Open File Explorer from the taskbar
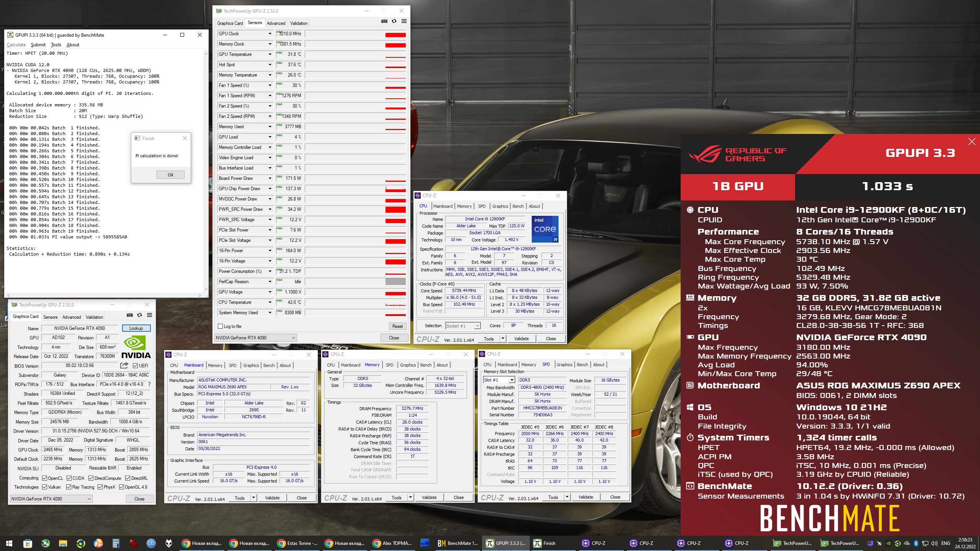Viewport: 980px width, 551px height. 63,543
